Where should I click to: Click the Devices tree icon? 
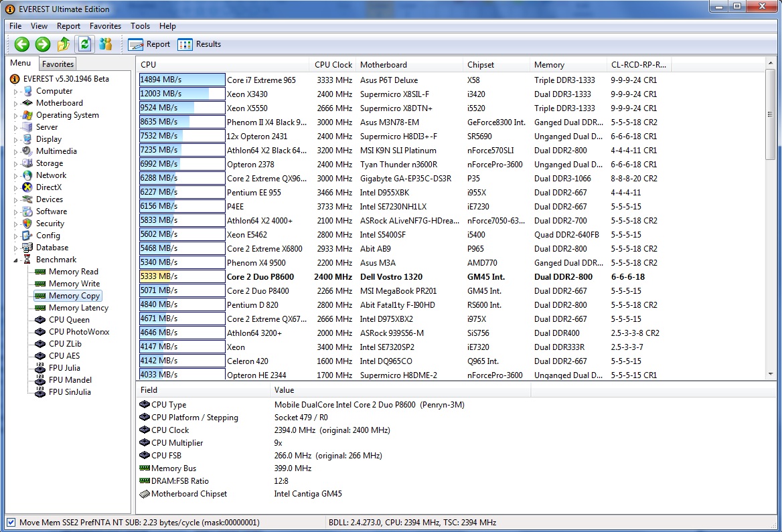click(27, 199)
